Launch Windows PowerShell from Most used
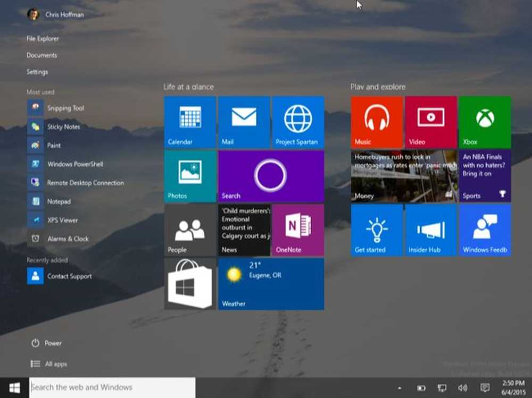Viewport: 532px width, 398px height. click(65, 164)
